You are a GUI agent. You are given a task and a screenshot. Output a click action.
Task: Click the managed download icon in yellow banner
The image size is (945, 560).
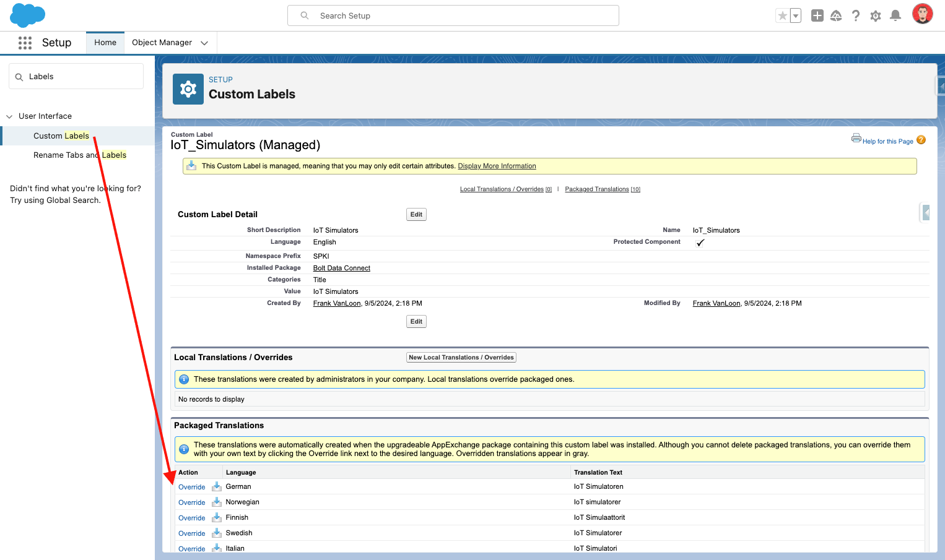(191, 166)
